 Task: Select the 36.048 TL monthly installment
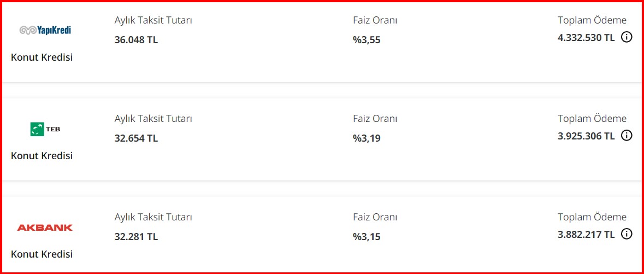pyautogui.click(x=136, y=40)
